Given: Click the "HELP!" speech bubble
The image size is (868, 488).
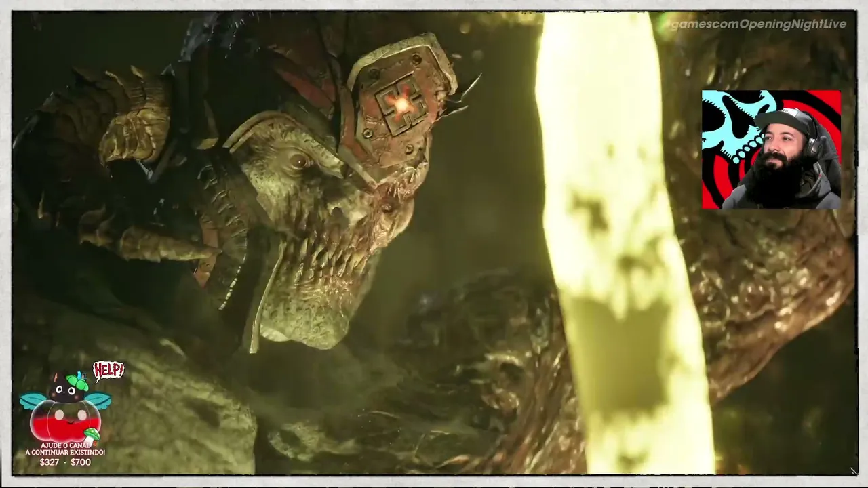Looking at the screenshot, I should click(108, 370).
